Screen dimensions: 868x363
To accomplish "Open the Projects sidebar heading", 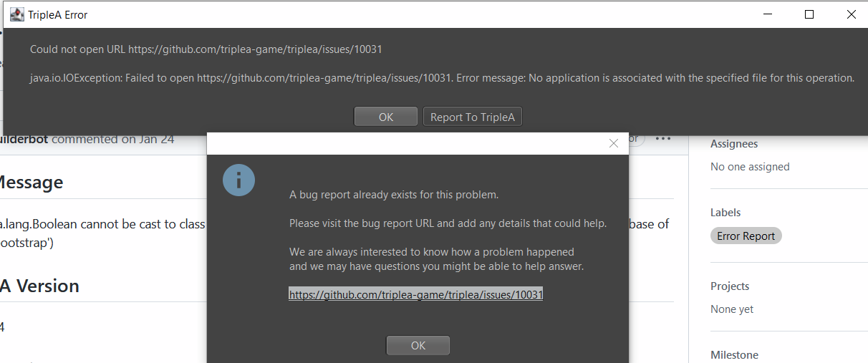I will point(730,286).
